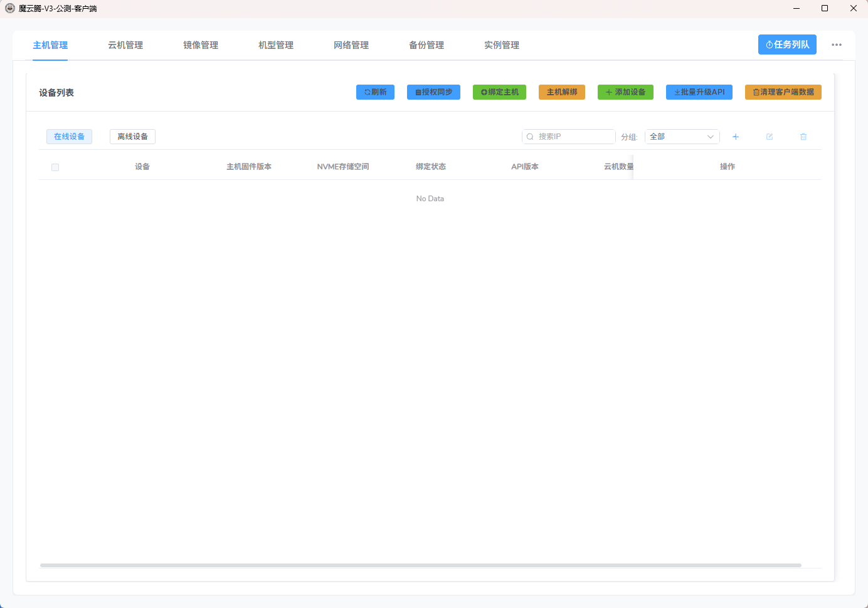Click the delete group trash icon
This screenshot has width=868, height=608.
point(803,137)
